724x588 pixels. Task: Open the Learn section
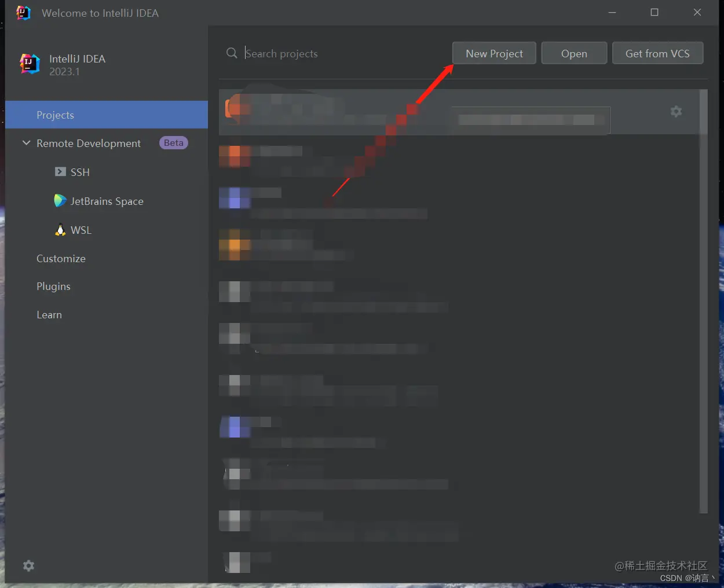(49, 314)
